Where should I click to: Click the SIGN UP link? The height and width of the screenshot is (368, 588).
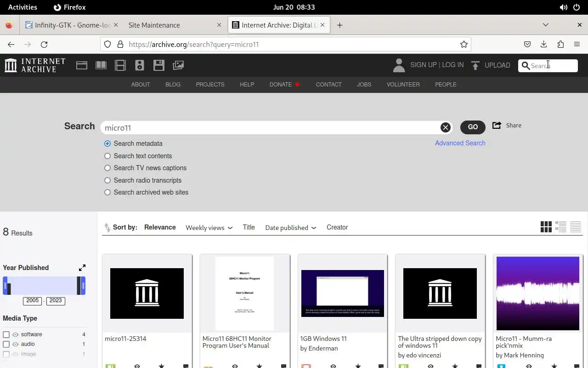[x=423, y=65]
